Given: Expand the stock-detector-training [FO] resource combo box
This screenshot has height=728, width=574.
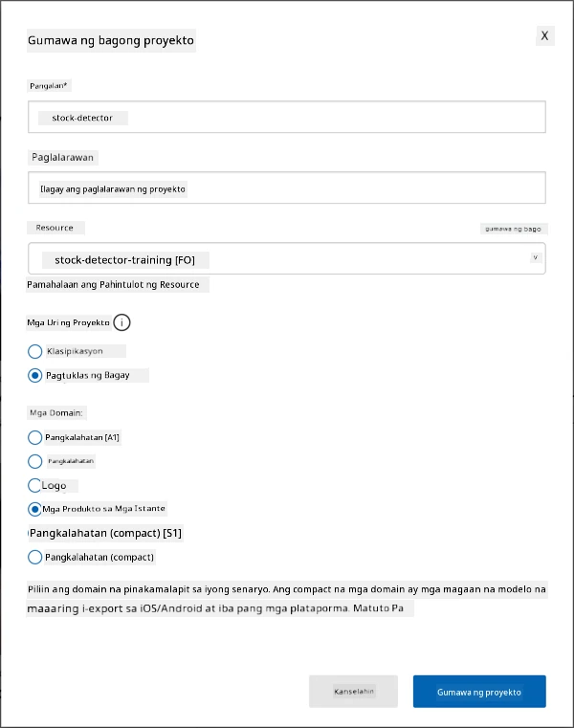Looking at the screenshot, I should (x=287, y=258).
